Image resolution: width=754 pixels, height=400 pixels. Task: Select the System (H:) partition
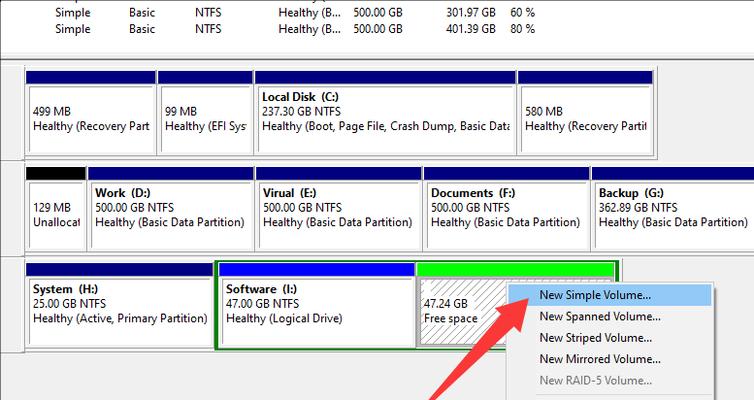point(120,305)
